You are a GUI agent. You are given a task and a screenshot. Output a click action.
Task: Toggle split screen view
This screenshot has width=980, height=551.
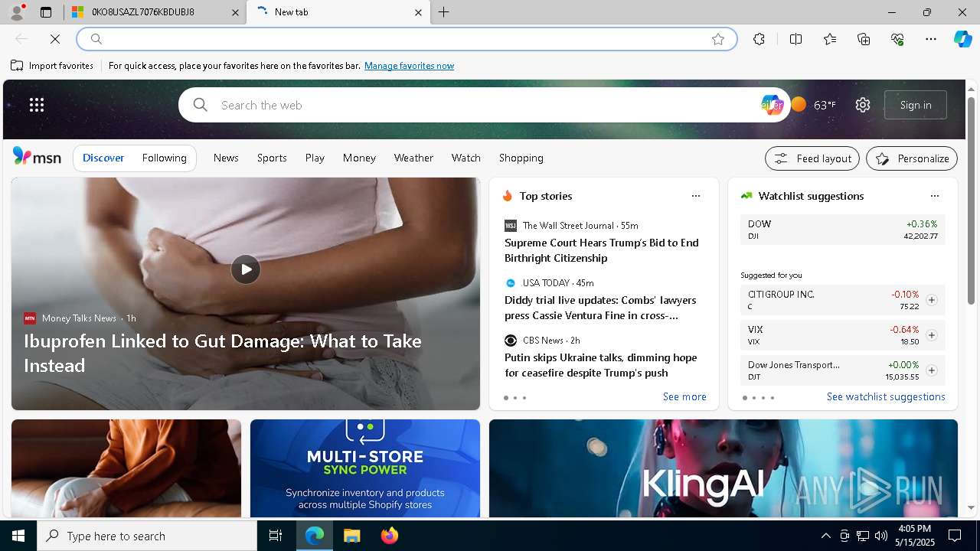[x=795, y=39]
